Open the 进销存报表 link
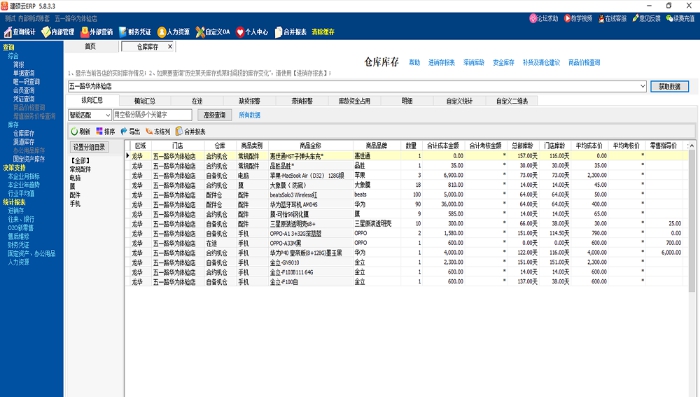Screen dimensions: 700x397 442,63
